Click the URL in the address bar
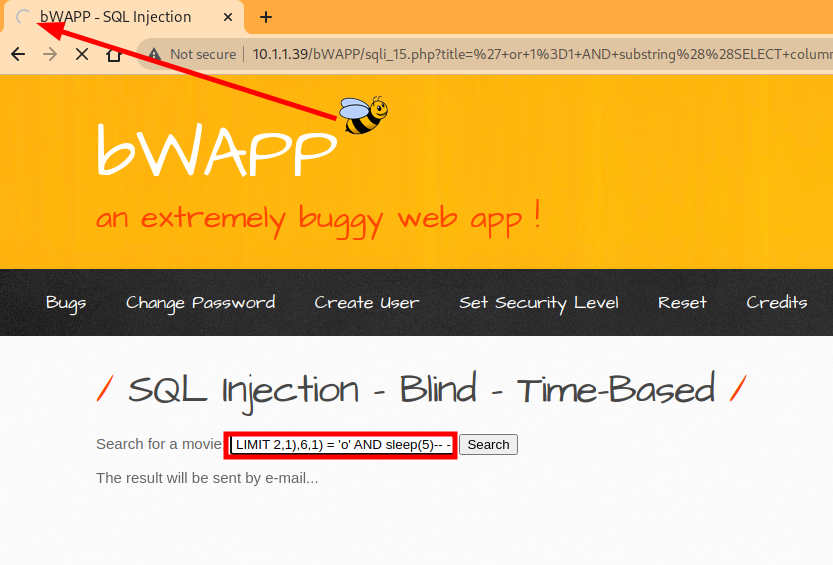 pos(542,54)
